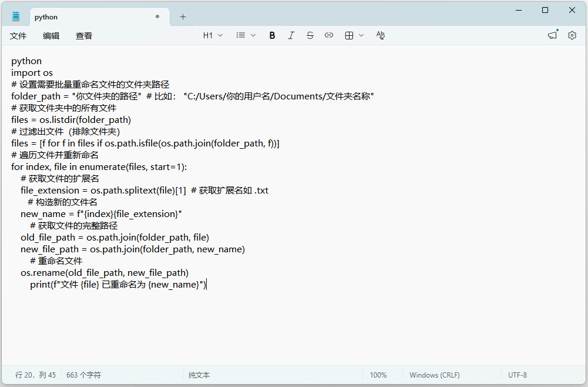Click the Notepad app icon in title bar
The image size is (588, 387).
16,16
